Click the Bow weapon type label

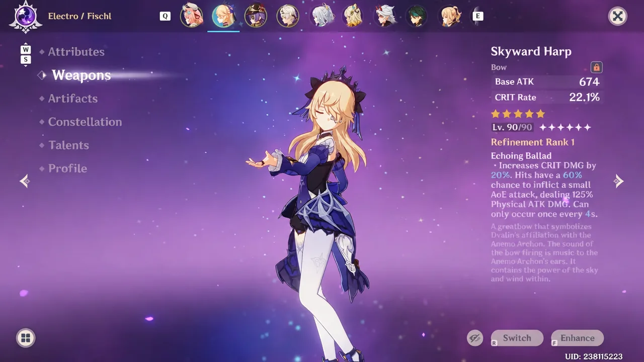coord(499,67)
